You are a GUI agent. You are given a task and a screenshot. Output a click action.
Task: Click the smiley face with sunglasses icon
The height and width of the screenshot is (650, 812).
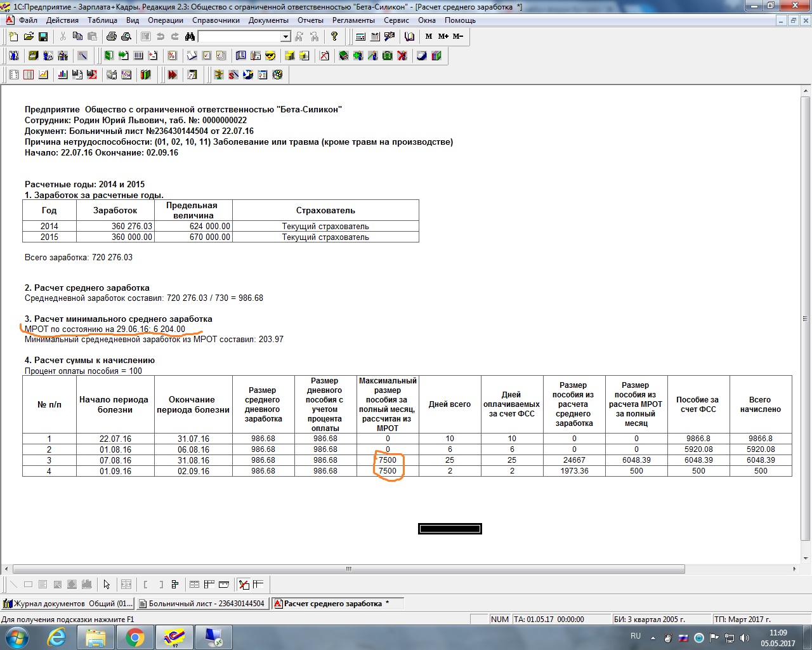coord(270,56)
